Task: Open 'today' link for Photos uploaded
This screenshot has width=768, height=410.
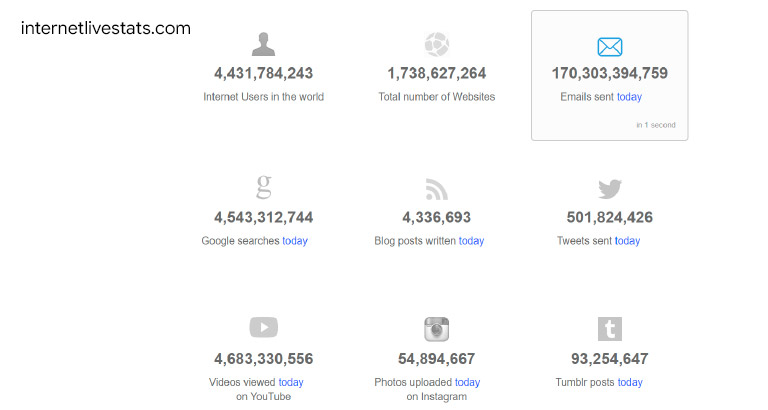Action: 467,382
